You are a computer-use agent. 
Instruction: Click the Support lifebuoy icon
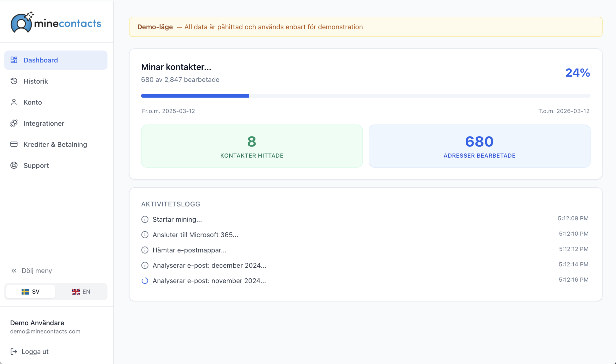[x=14, y=165]
